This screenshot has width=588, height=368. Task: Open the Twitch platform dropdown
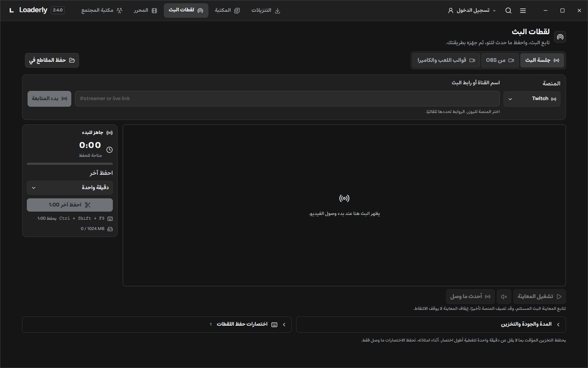click(532, 99)
